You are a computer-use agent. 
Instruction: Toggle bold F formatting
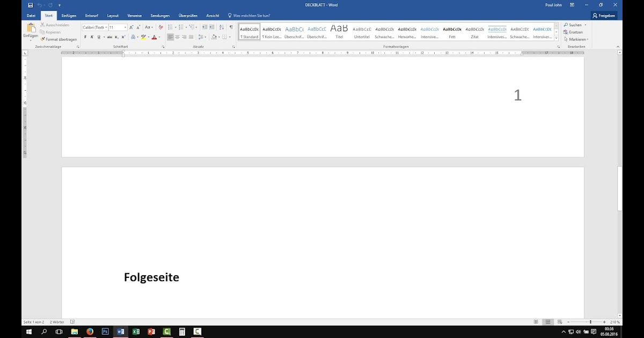pyautogui.click(x=85, y=37)
